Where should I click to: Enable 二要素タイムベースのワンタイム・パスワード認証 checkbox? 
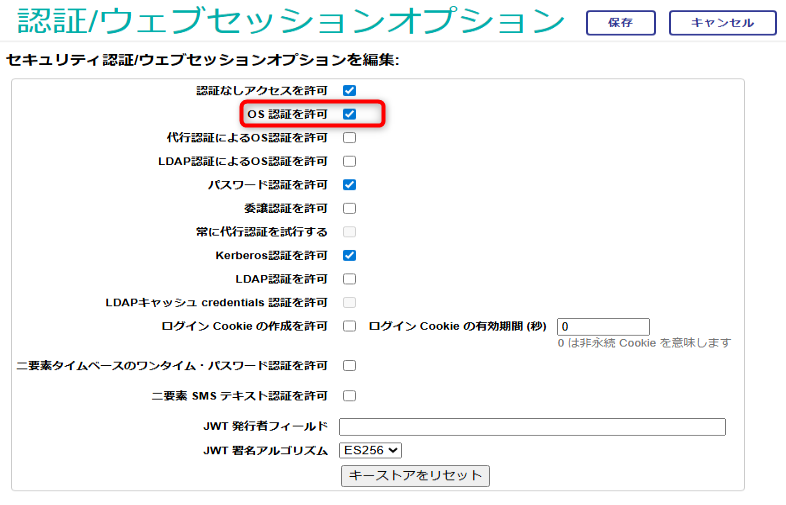pos(350,366)
